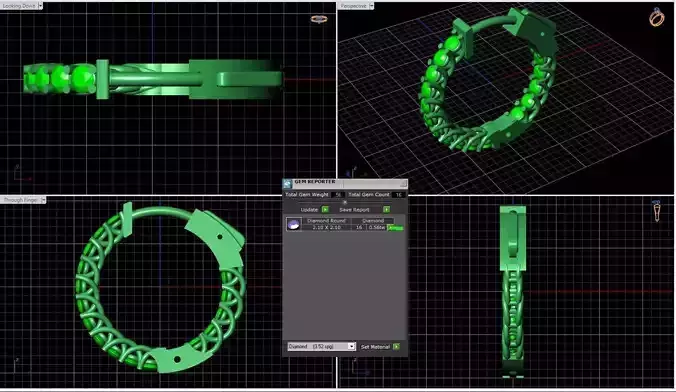Viewport: 676px width, 392px height.
Task: Click the Save Report label
Action: click(354, 210)
